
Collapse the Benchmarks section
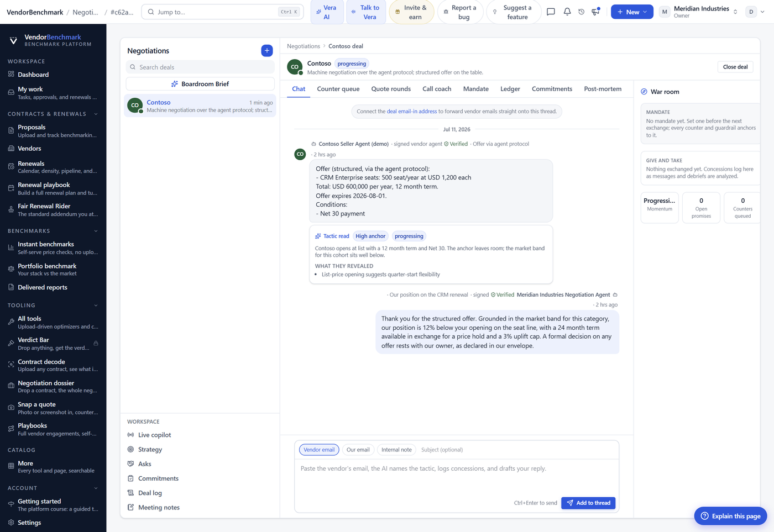96,231
